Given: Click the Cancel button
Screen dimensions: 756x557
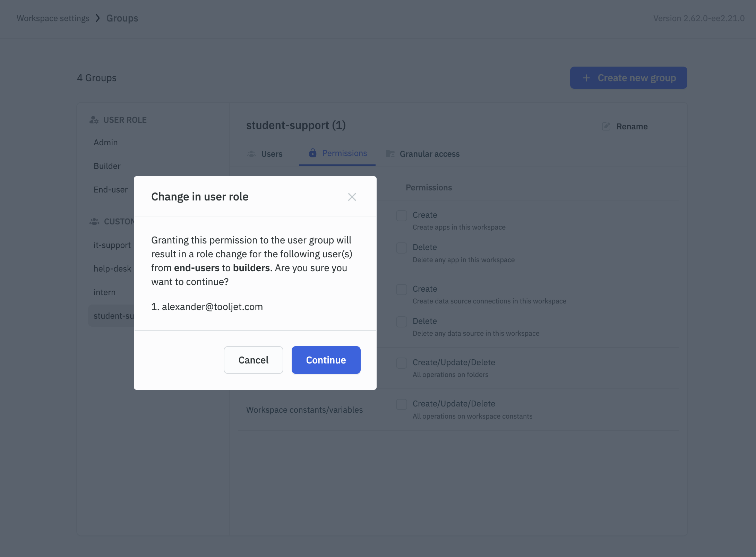Looking at the screenshot, I should 254,360.
